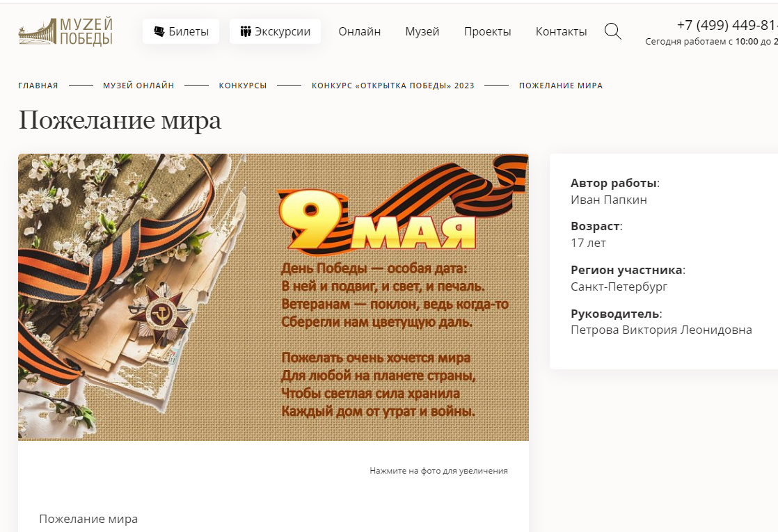The width and height of the screenshot is (778, 532).
Task: Open the Билеты button
Action: (181, 31)
